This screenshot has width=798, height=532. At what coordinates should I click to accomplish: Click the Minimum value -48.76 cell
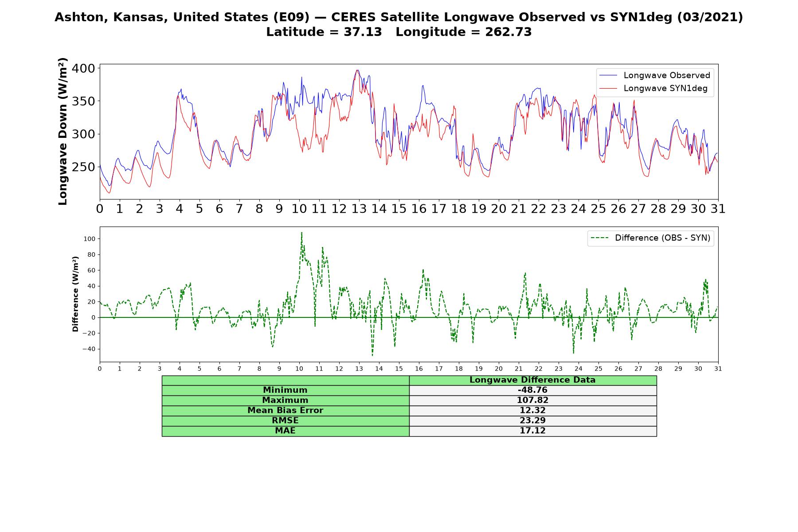[532, 390]
